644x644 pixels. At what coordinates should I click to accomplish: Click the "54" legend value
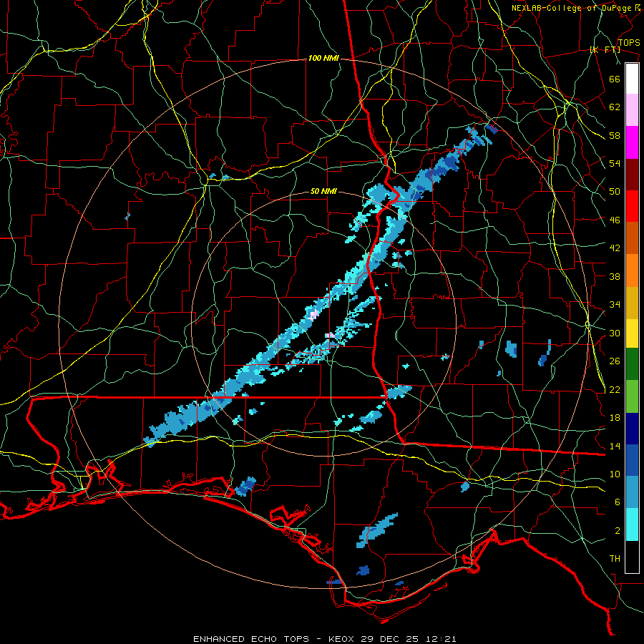coord(615,163)
